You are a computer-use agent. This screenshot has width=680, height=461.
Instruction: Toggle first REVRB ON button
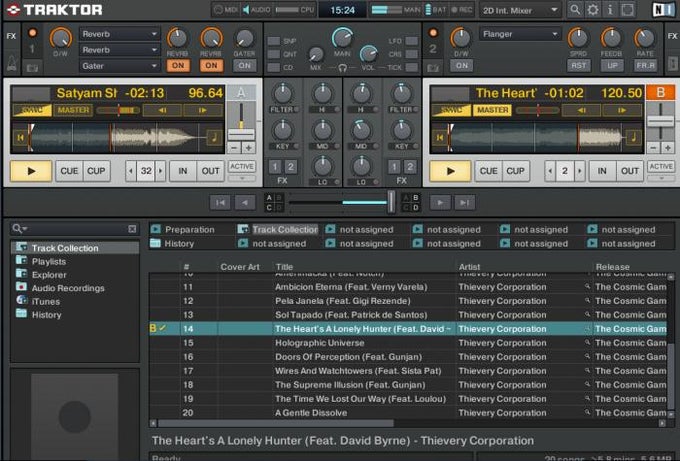tap(178, 65)
